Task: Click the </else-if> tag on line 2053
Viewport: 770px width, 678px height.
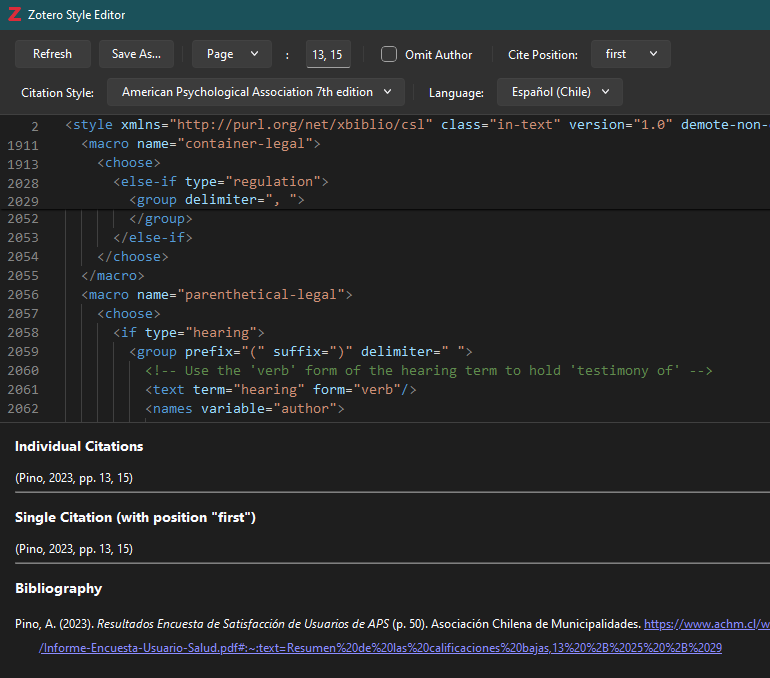Action: 153,238
